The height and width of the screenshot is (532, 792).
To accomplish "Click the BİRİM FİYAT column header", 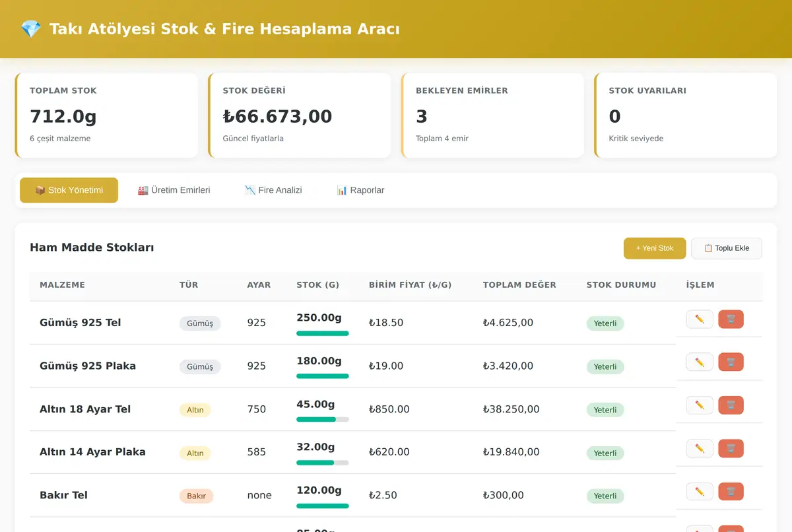I will tap(410, 285).
